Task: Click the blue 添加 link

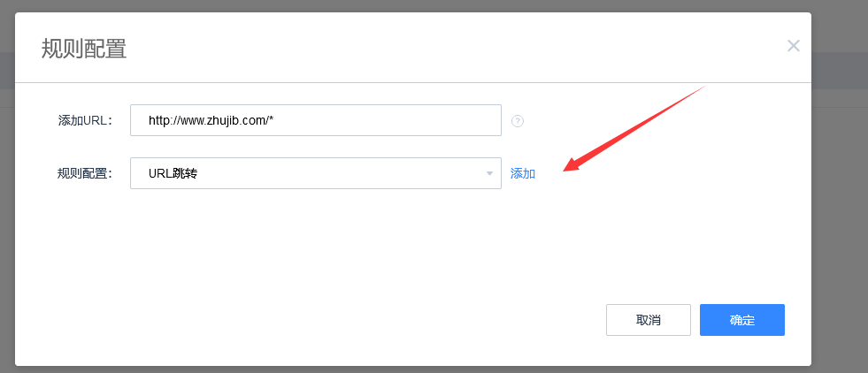Action: click(x=523, y=173)
